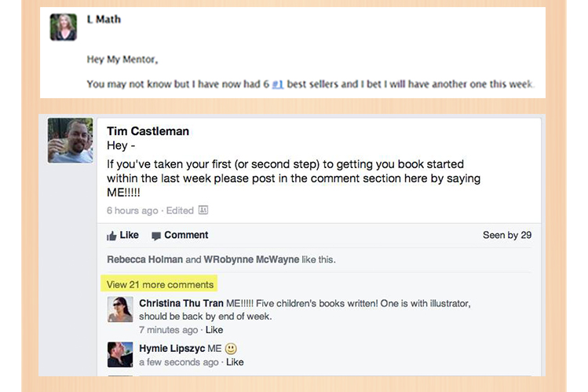Screen dimensions: 588x392
Task: Click the Seen by 29 indicator
Action: point(507,236)
